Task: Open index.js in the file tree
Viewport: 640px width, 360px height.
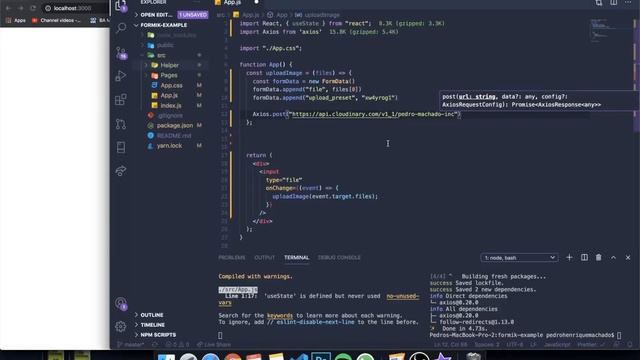Action: [171, 105]
